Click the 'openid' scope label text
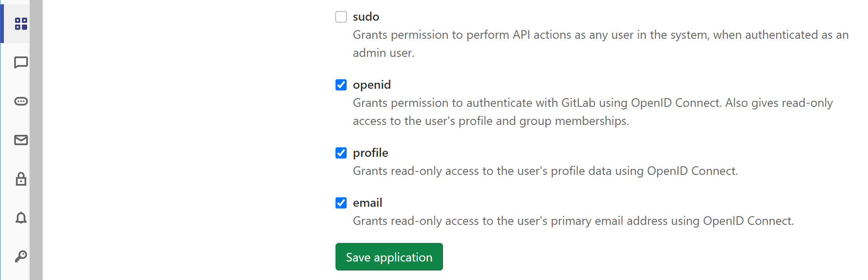Image resolution: width=868 pixels, height=280 pixels. 372,85
